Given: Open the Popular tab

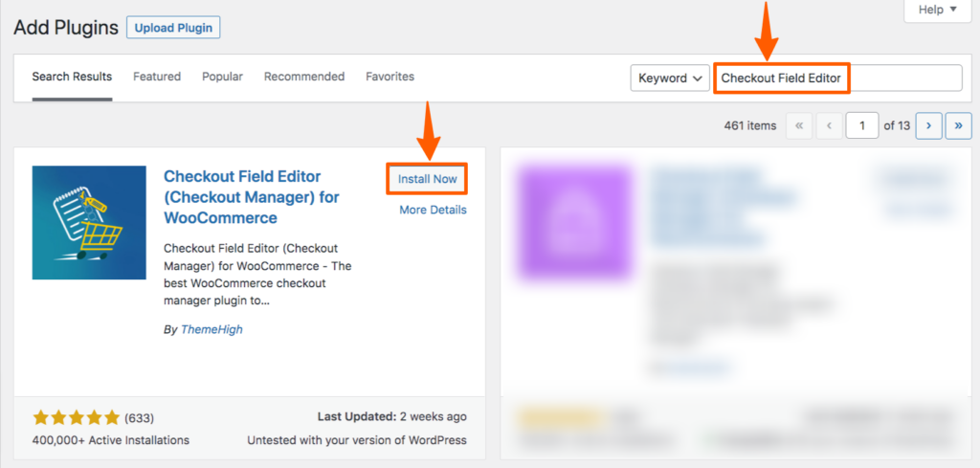Looking at the screenshot, I should click(222, 77).
